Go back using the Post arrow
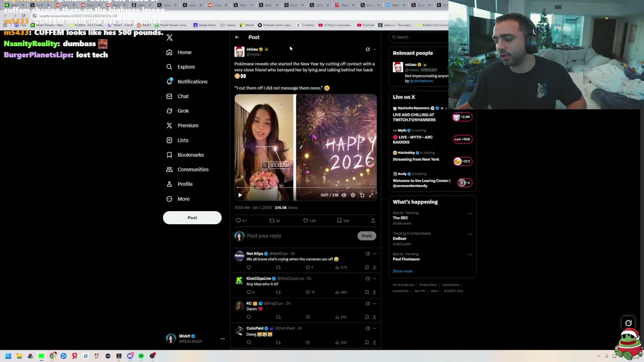This screenshot has width=644, height=362. 237,37
